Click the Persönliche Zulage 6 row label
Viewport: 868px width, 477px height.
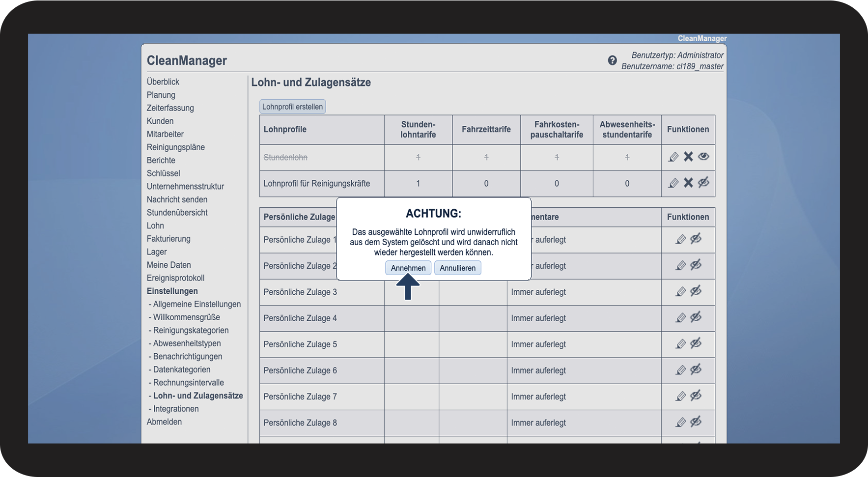300,370
